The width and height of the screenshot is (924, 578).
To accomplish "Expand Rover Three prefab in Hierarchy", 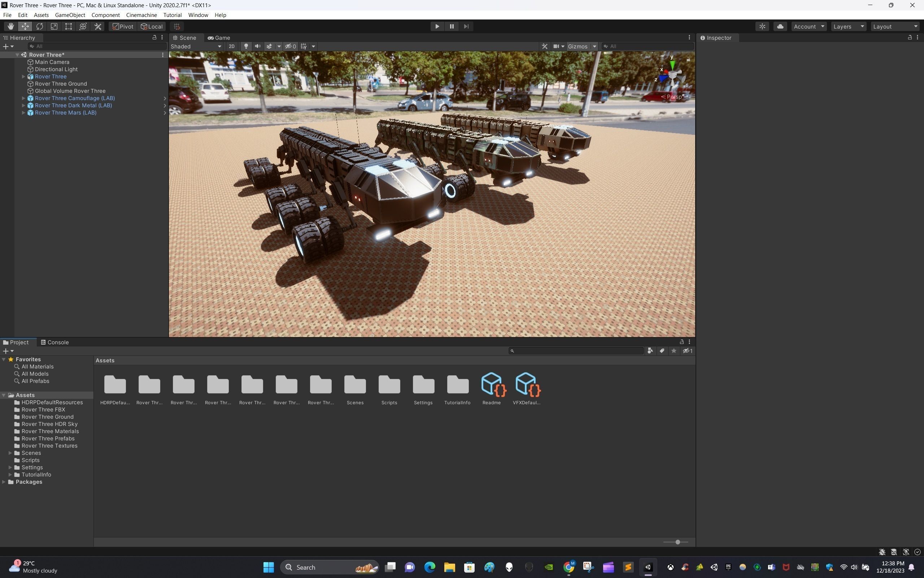I will pyautogui.click(x=23, y=77).
